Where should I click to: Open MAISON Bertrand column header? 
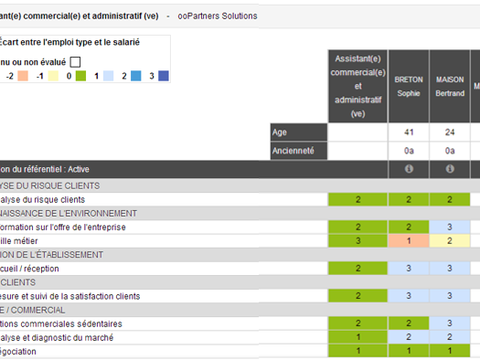click(450, 86)
